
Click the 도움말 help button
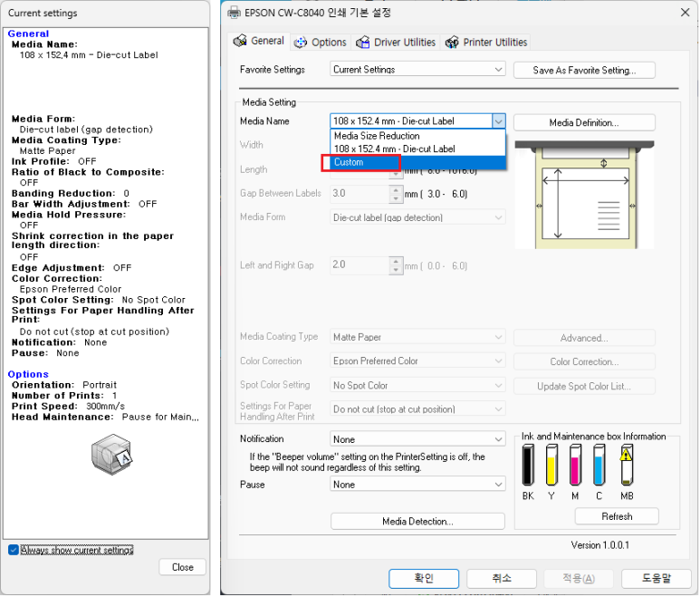pos(657,579)
